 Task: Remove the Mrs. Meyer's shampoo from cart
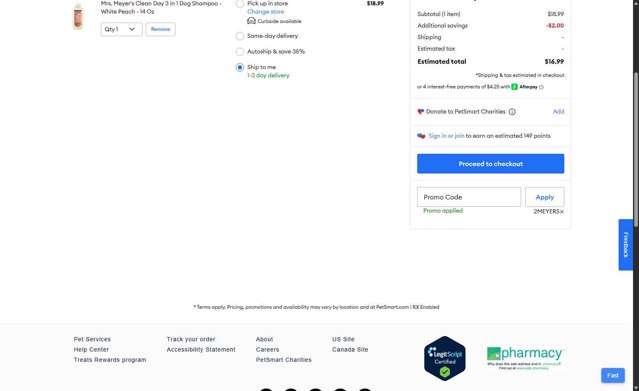pos(161,29)
